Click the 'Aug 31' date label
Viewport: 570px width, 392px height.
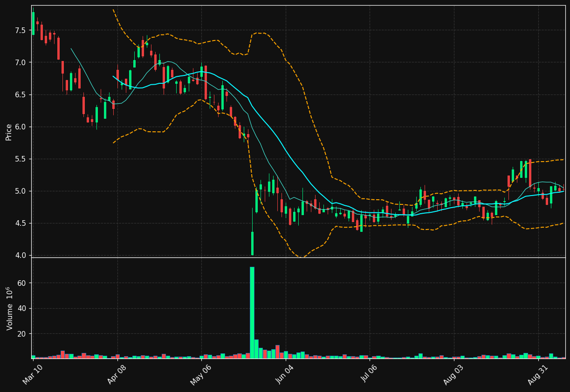tap(538, 374)
